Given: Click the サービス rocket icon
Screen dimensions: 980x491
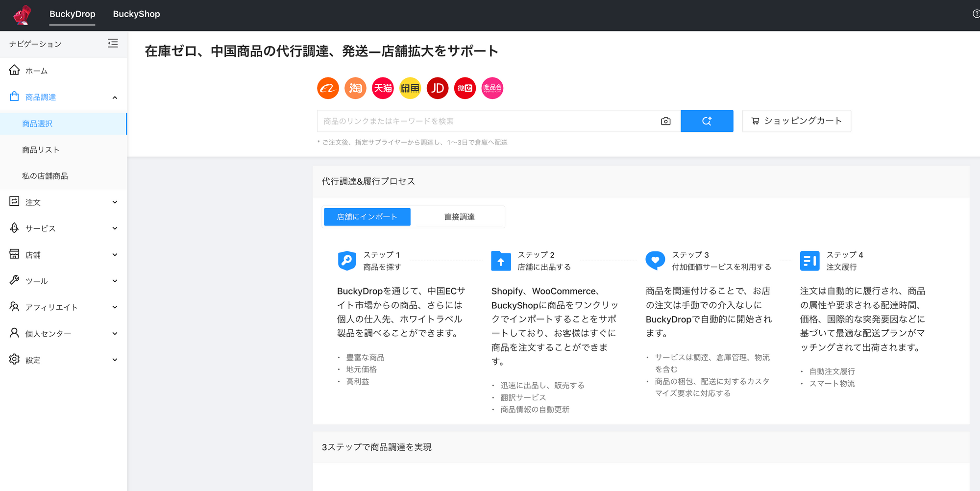Looking at the screenshot, I should tap(14, 228).
